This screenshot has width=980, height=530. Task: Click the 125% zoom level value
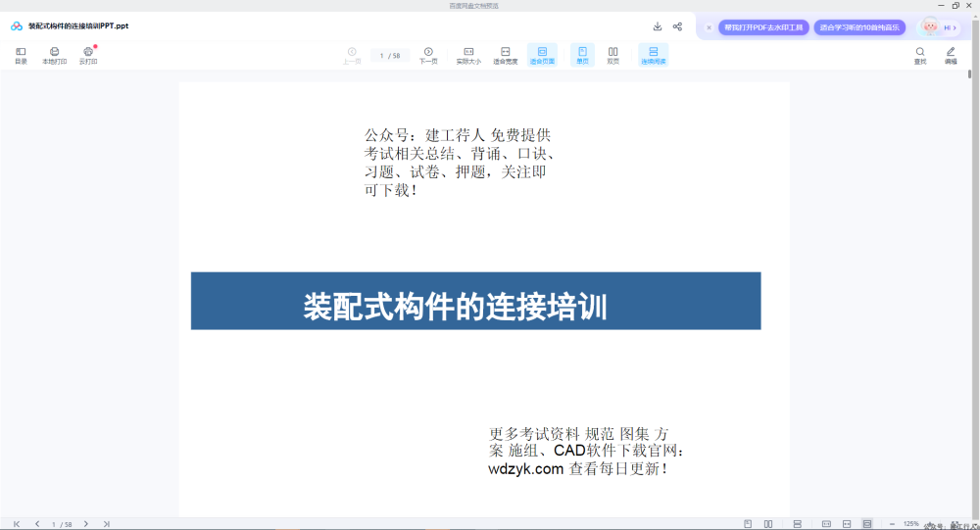(x=911, y=524)
